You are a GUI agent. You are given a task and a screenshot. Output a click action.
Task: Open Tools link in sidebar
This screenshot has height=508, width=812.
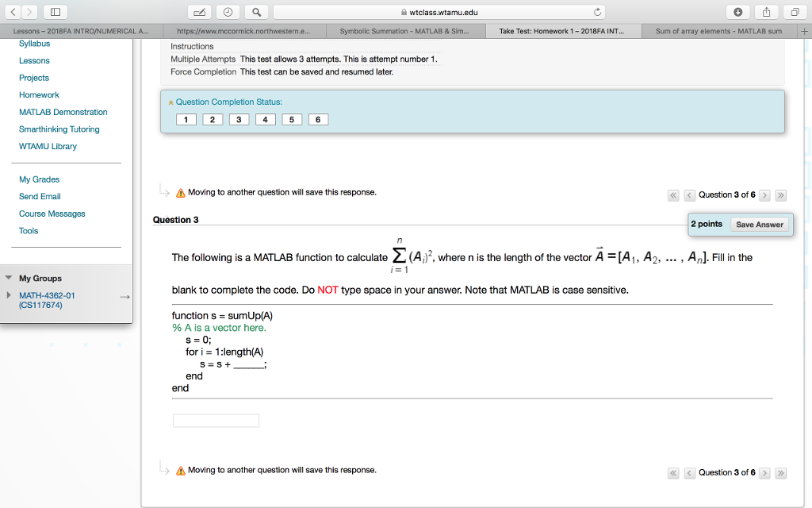tap(29, 231)
